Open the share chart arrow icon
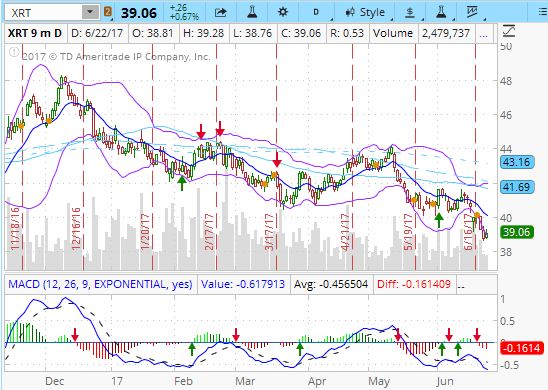The image size is (548, 390). tap(221, 13)
